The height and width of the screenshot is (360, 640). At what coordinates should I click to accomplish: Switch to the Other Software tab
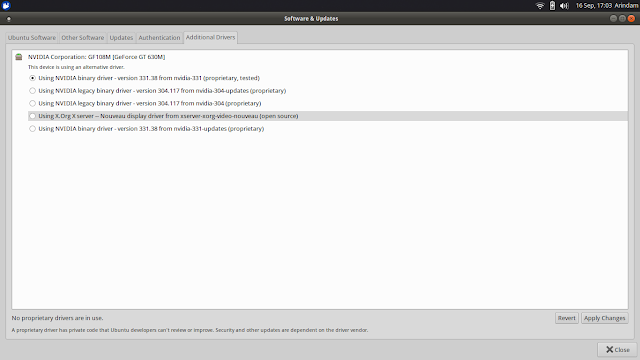coord(83,38)
